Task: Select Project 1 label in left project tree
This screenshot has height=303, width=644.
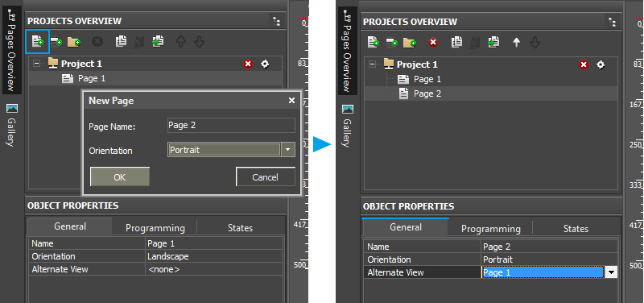Action: (x=81, y=64)
